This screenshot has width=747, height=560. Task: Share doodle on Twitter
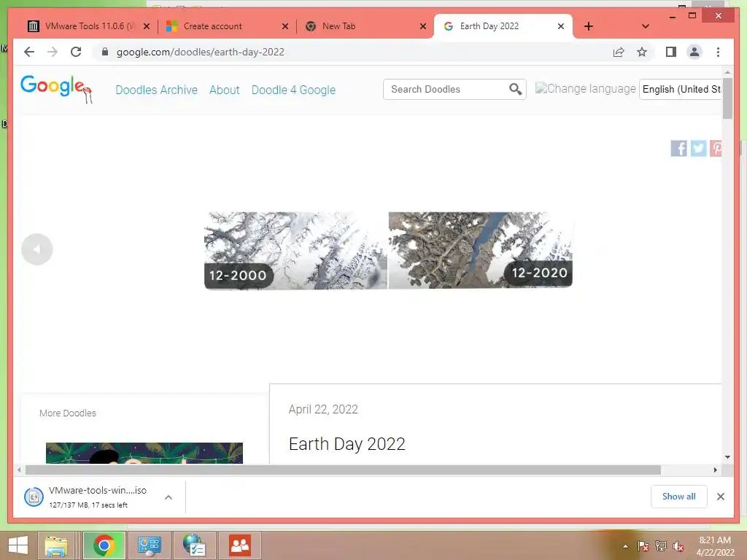(698, 148)
